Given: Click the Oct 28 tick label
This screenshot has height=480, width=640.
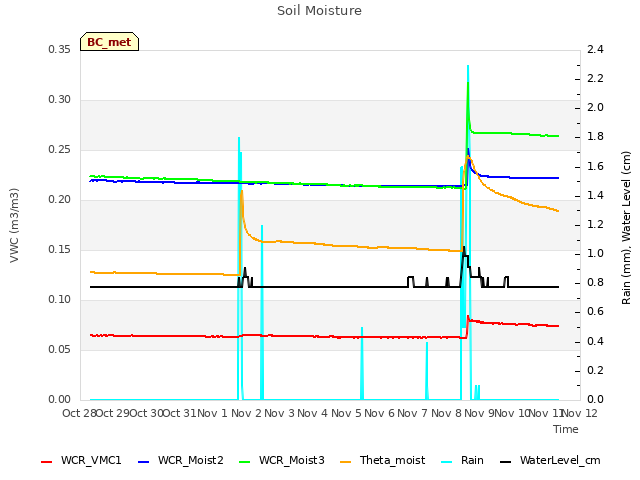Looking at the screenshot, I should pos(79,413).
